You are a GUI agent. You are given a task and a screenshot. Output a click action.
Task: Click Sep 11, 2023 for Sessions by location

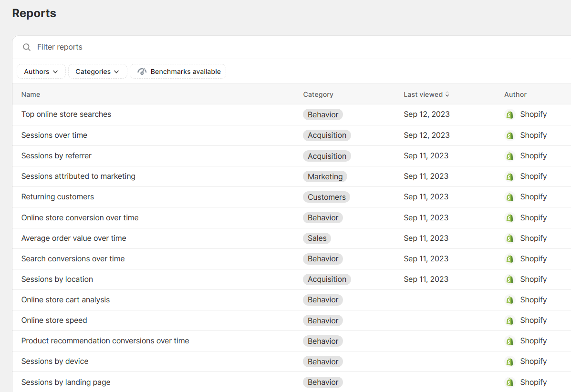point(426,279)
